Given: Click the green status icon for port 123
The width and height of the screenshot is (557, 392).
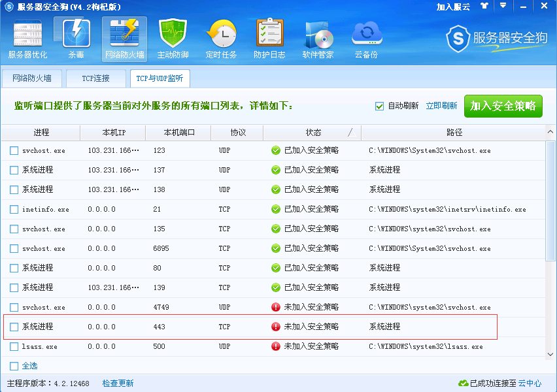Looking at the screenshot, I should click(276, 150).
